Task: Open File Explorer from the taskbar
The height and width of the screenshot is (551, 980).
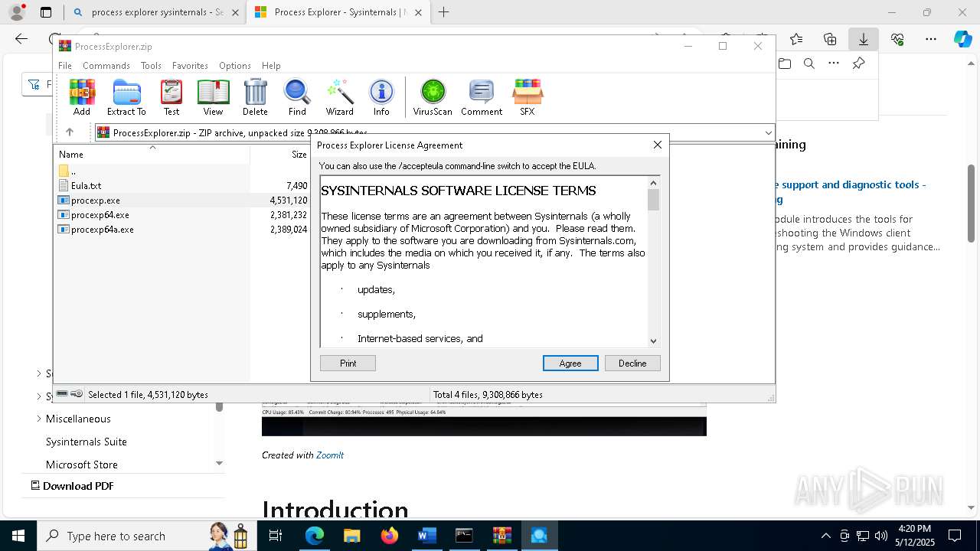Action: tap(352, 536)
